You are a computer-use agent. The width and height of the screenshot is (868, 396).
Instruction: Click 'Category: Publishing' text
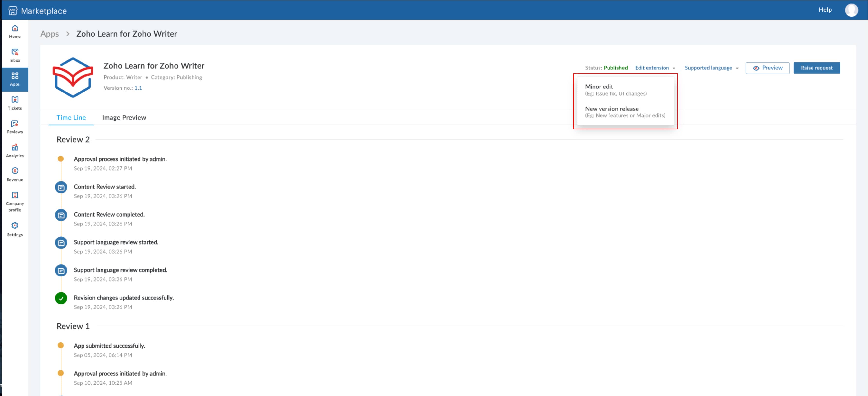point(176,77)
